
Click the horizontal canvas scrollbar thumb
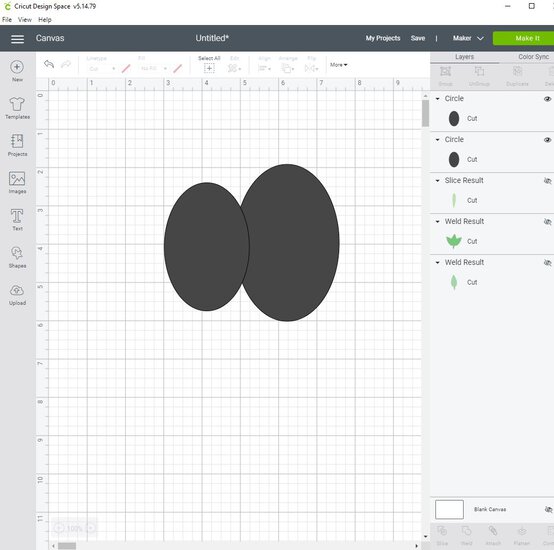67,546
